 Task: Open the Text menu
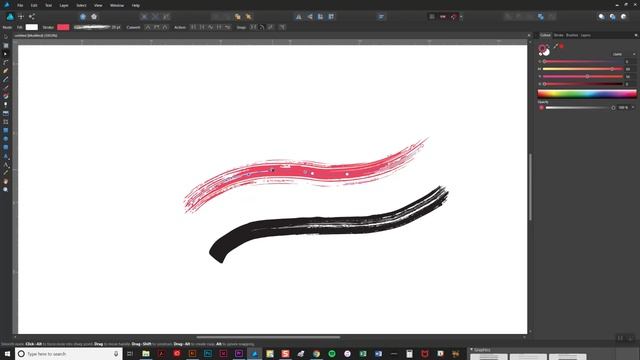tap(48, 5)
